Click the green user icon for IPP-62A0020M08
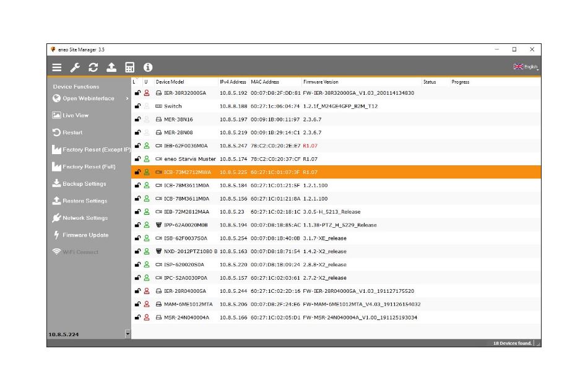Screen dimensions: 588x390 click(147, 225)
